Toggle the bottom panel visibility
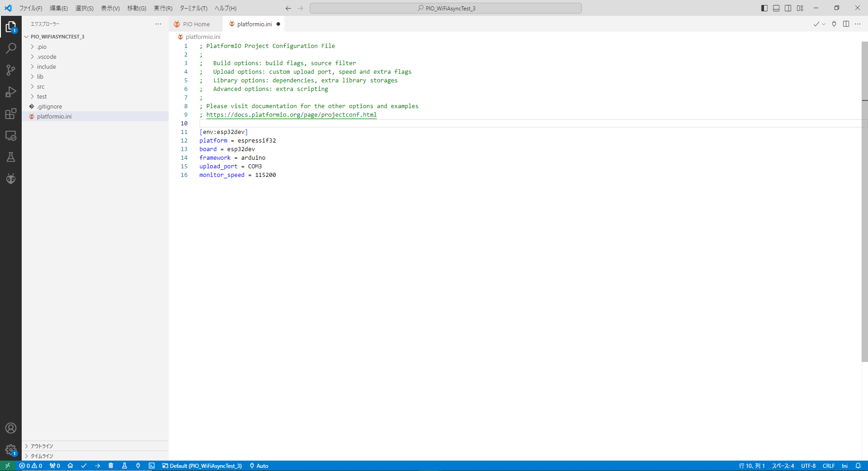The width and height of the screenshot is (868, 471). point(776,8)
